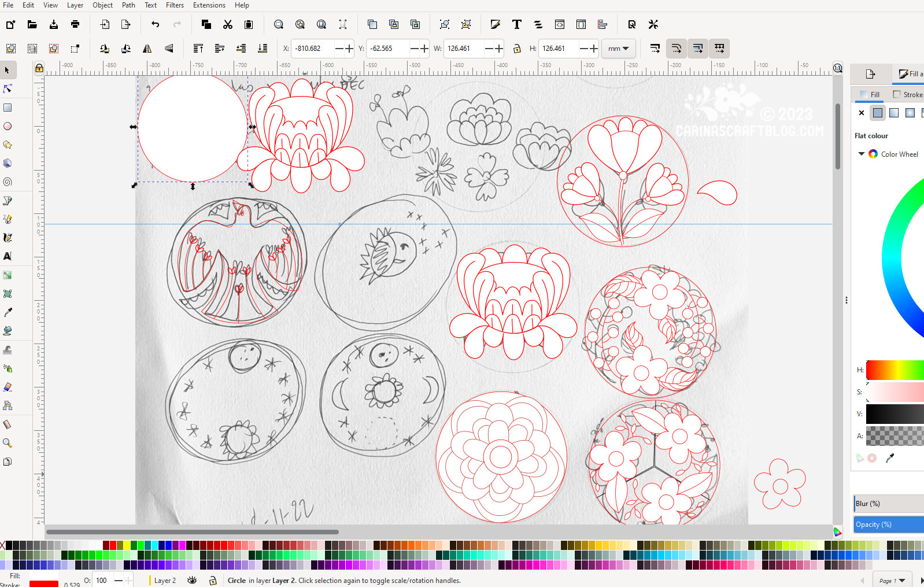Choose Radial gradient paint option
Screen dimensions: 924x587
(910, 113)
